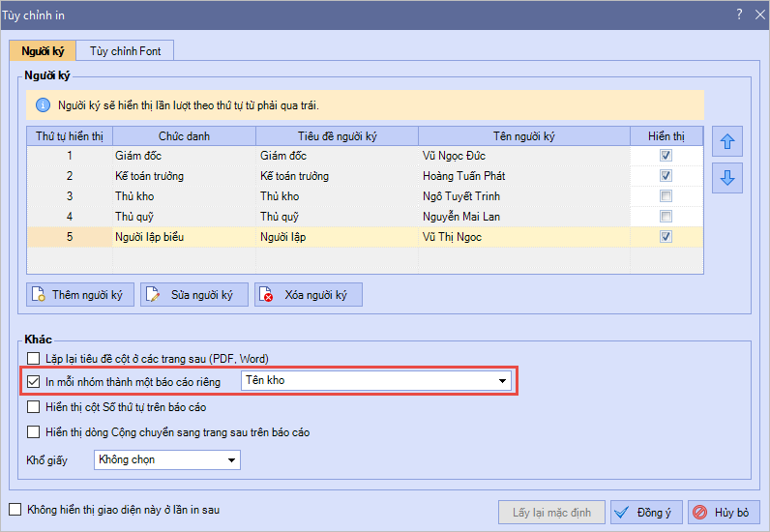770x532 pixels.
Task: Select the Người ký tab
Action: pos(43,51)
